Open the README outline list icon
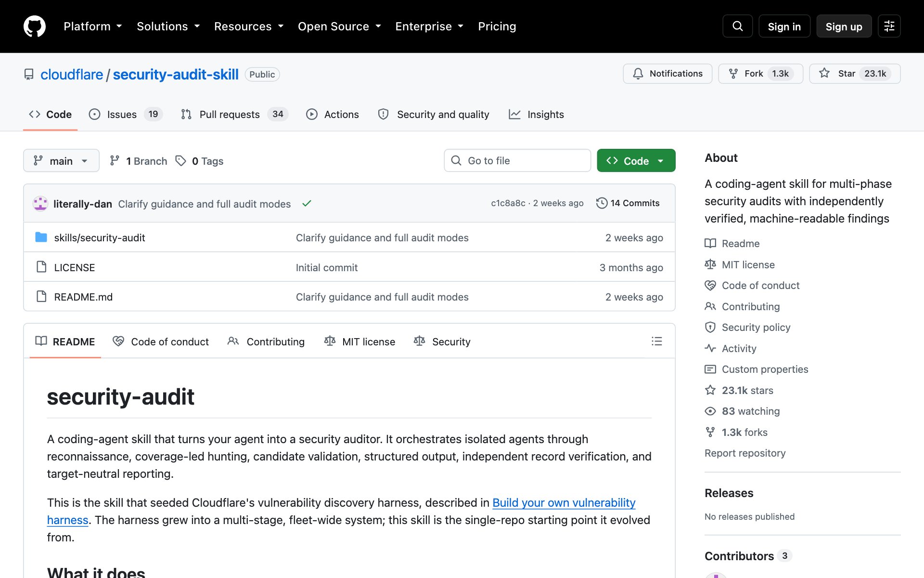This screenshot has height=578, width=924. (x=656, y=341)
